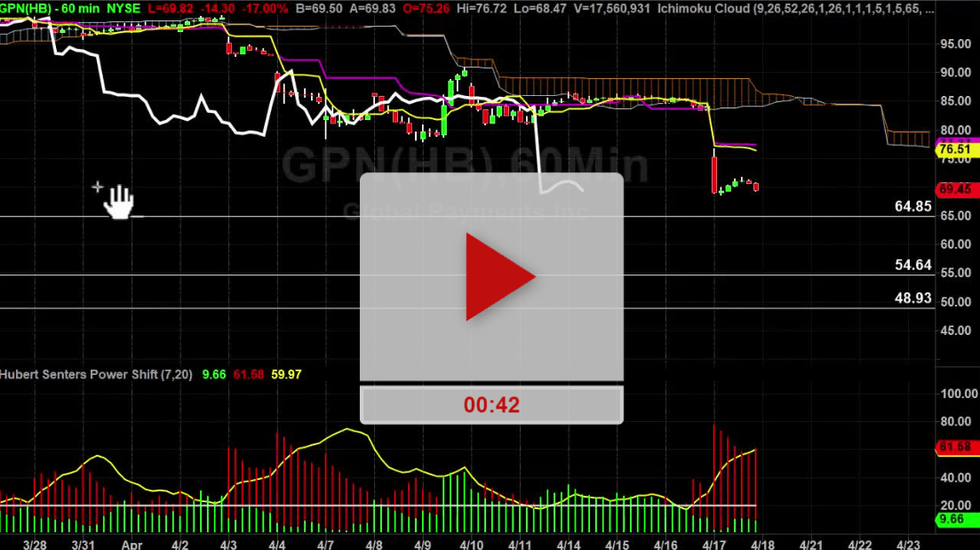Screen dimensions: 980x550
Task: Click the red play button
Action: pyautogui.click(x=500, y=277)
